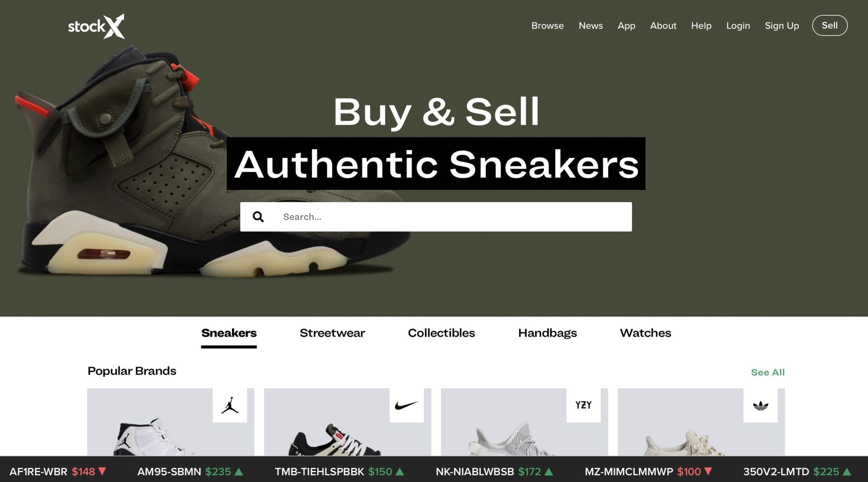Open the Sign Up link
This screenshot has width=868, height=482.
pyautogui.click(x=782, y=26)
